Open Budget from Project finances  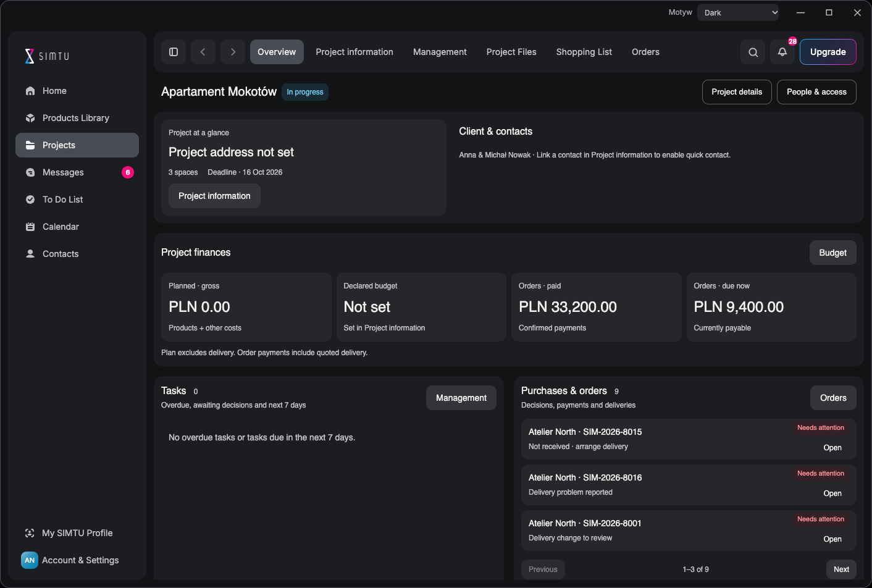pyautogui.click(x=832, y=253)
